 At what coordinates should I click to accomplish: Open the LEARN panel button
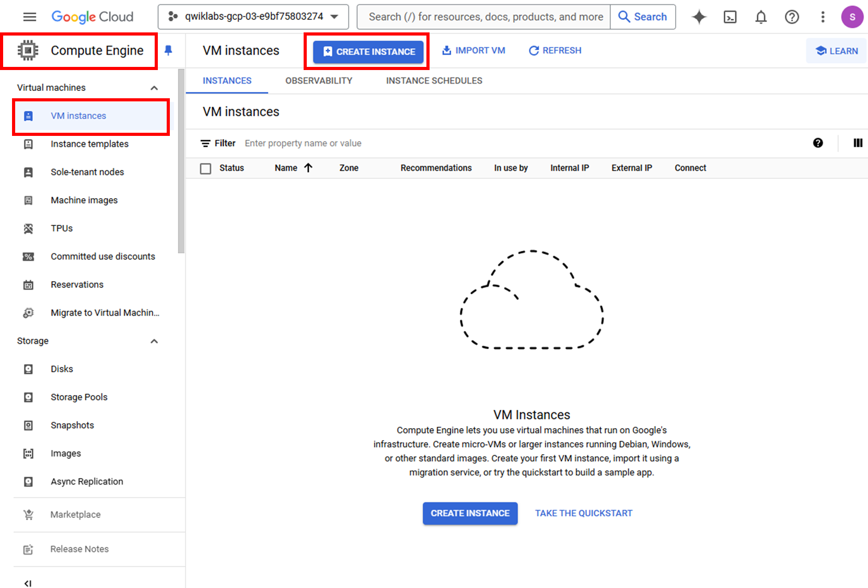836,51
